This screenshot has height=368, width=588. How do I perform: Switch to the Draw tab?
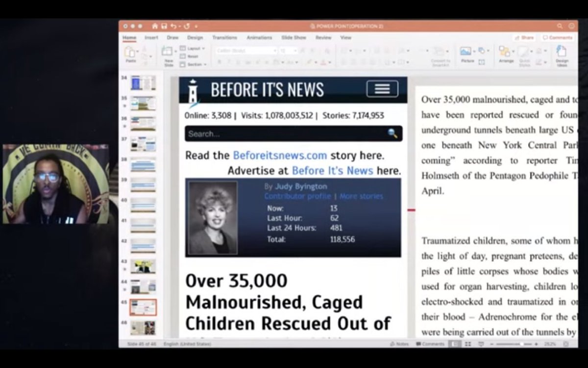172,38
